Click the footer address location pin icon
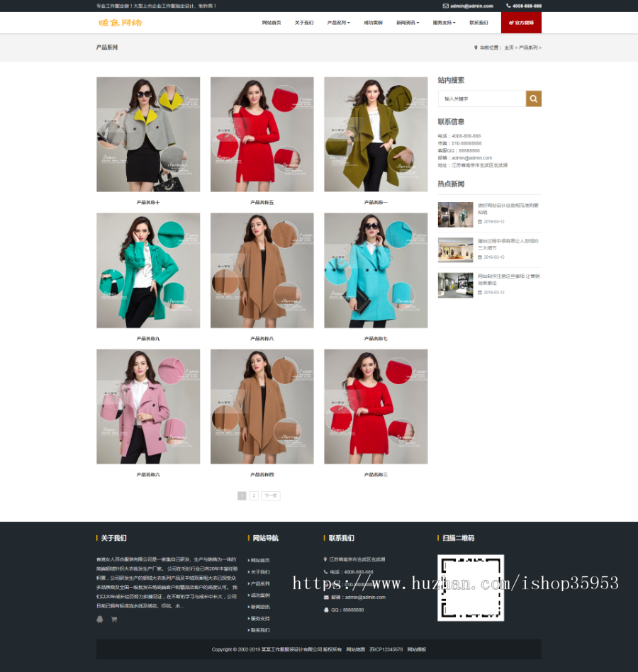 click(x=325, y=559)
